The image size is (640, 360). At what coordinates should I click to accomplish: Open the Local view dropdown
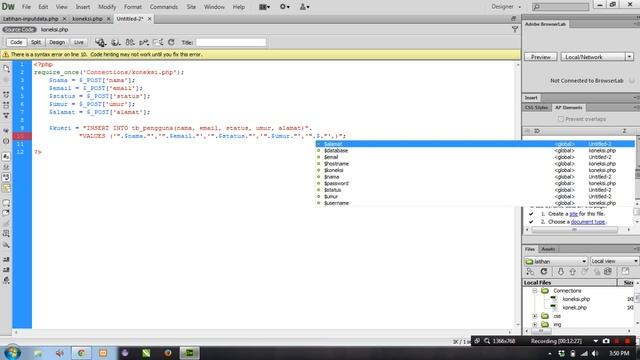coord(614,261)
